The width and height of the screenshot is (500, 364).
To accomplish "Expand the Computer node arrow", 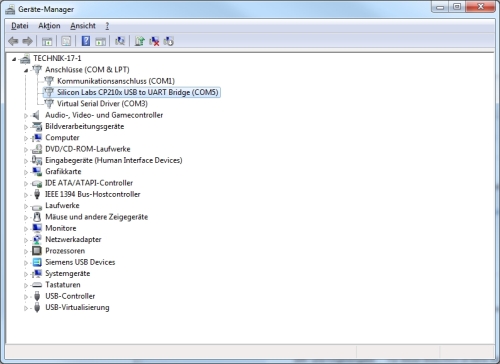I will point(26,138).
